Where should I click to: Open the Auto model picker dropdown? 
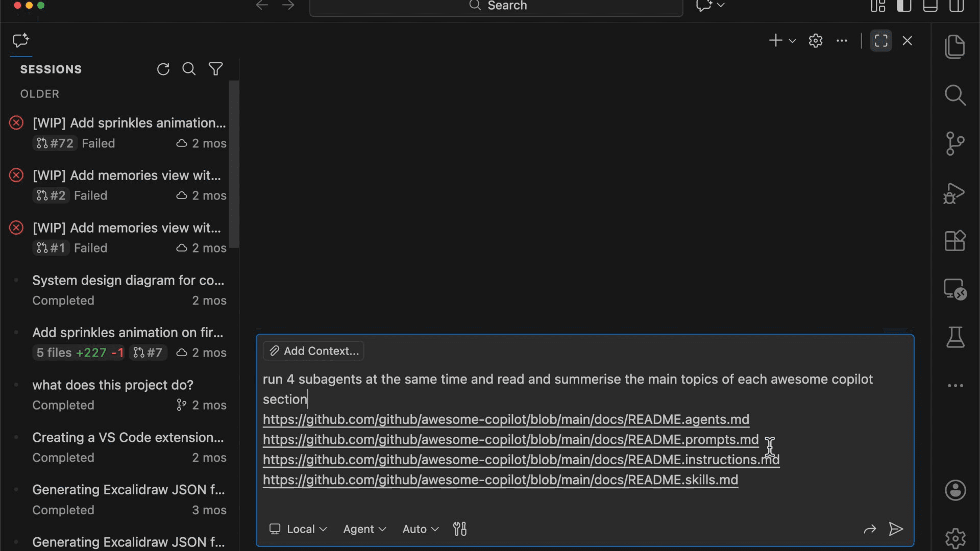421,529
